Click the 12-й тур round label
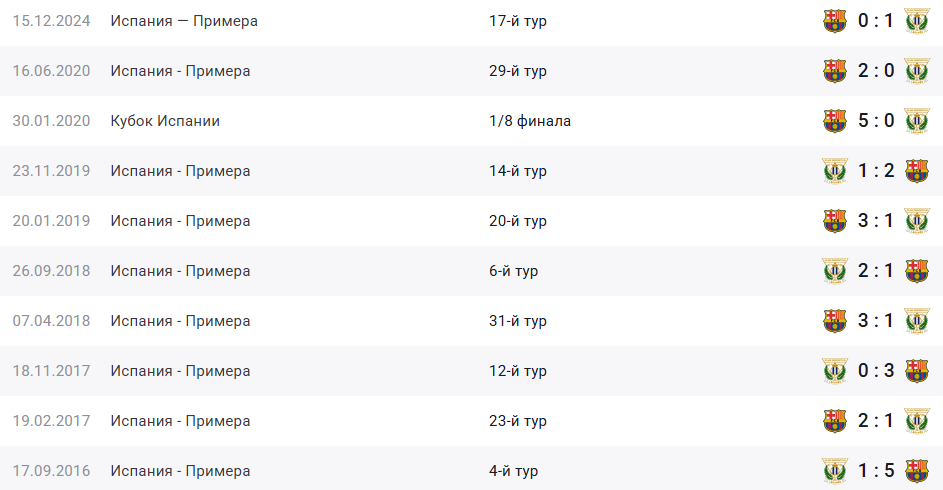The width and height of the screenshot is (943, 490). (x=518, y=371)
